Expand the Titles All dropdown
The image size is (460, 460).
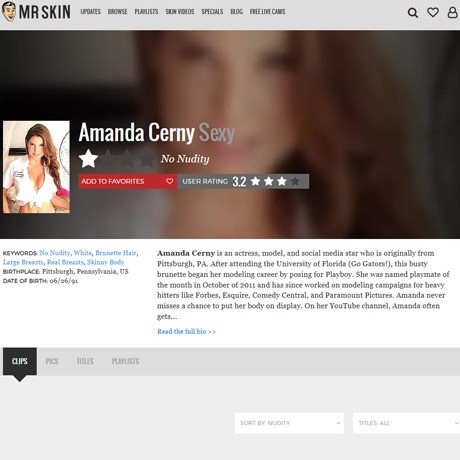click(406, 423)
